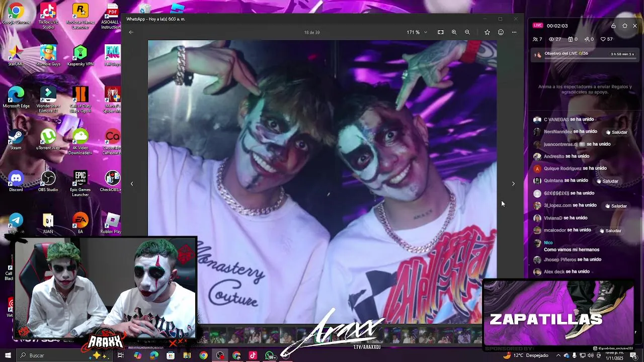Open the Windows Start menu

point(8,355)
